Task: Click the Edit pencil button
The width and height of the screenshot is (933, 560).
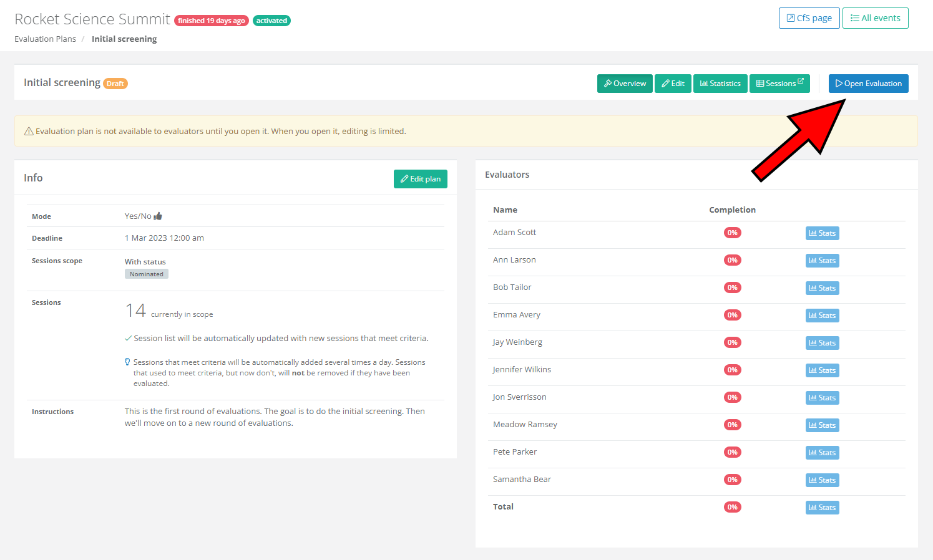Action: 673,84
